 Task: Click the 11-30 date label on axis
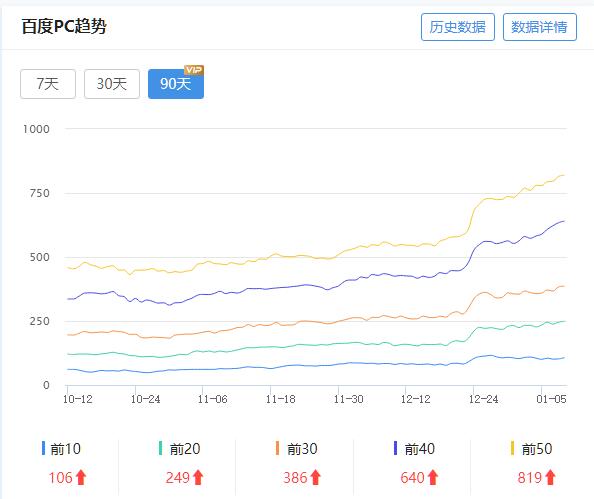[x=349, y=399]
